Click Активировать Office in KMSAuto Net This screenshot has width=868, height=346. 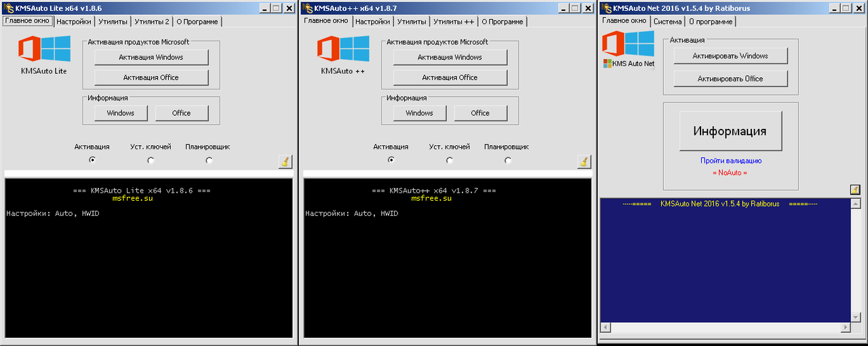pyautogui.click(x=730, y=79)
